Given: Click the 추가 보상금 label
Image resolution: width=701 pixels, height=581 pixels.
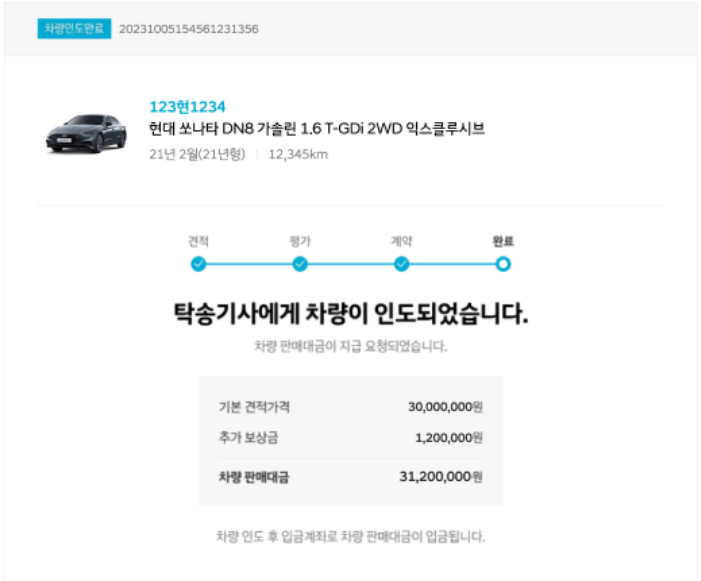Looking at the screenshot, I should click(248, 437).
